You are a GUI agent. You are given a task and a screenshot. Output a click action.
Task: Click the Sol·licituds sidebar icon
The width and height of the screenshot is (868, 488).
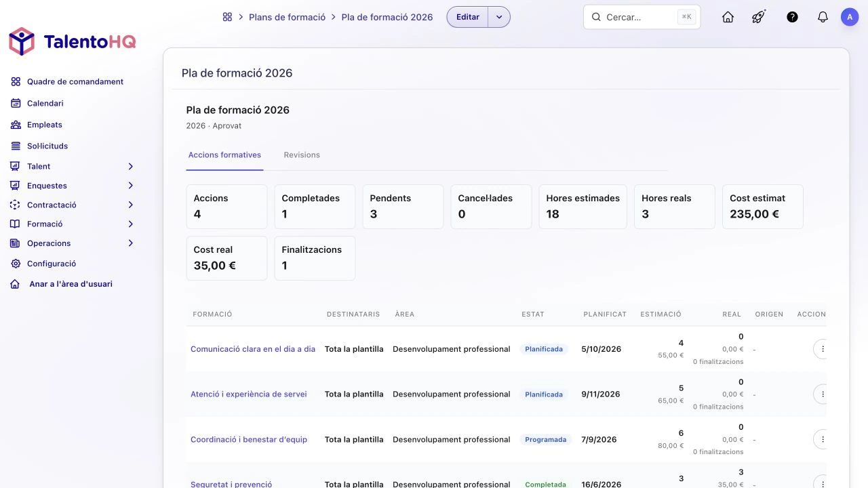pyautogui.click(x=16, y=146)
